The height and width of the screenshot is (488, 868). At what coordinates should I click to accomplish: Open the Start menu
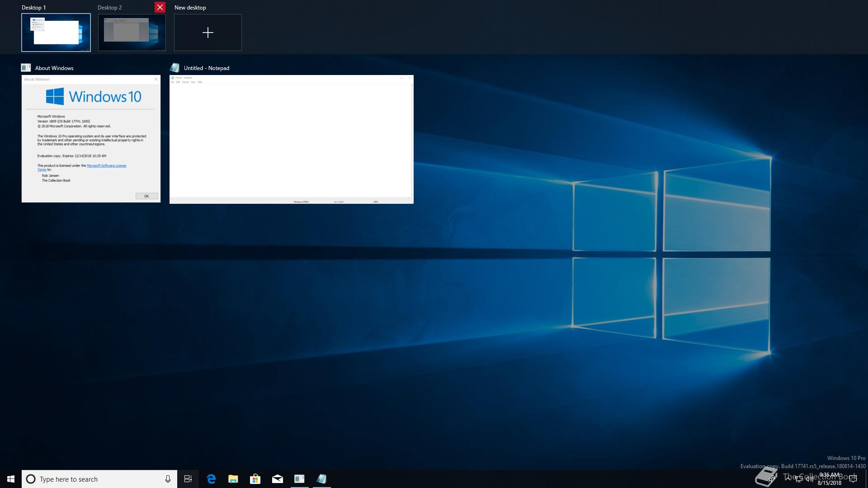point(11,479)
